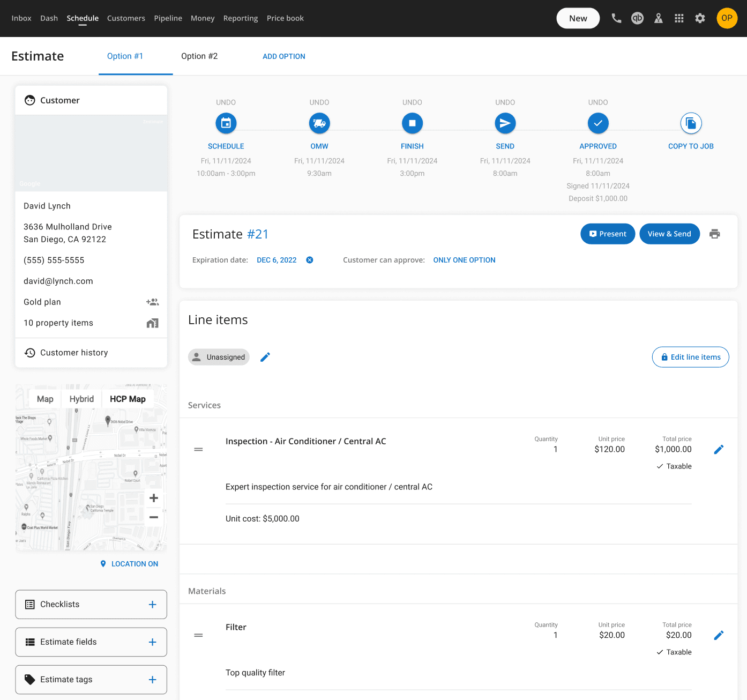Click the New button
Viewport: 747px width, 700px height.
coord(578,18)
